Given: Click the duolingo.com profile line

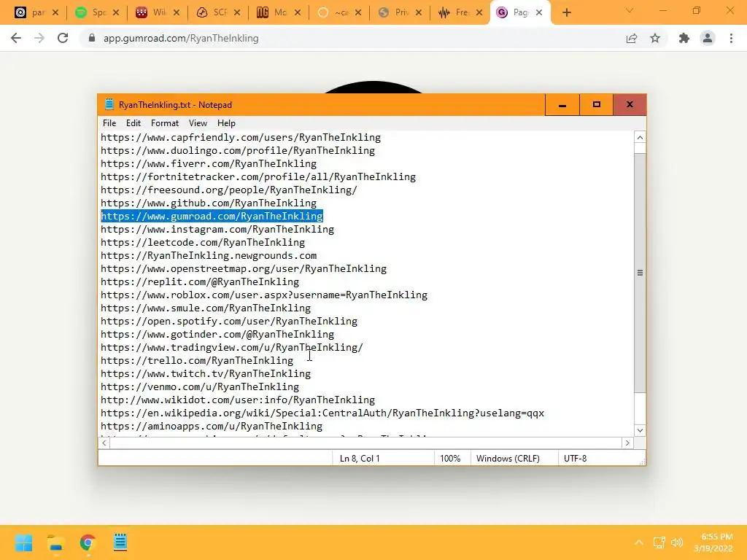Looking at the screenshot, I should tap(238, 150).
